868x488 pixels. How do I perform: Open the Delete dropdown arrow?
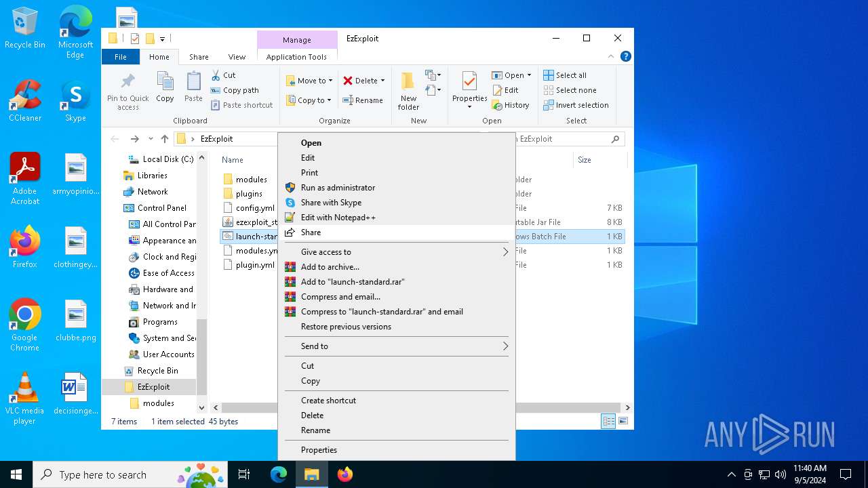[382, 81]
